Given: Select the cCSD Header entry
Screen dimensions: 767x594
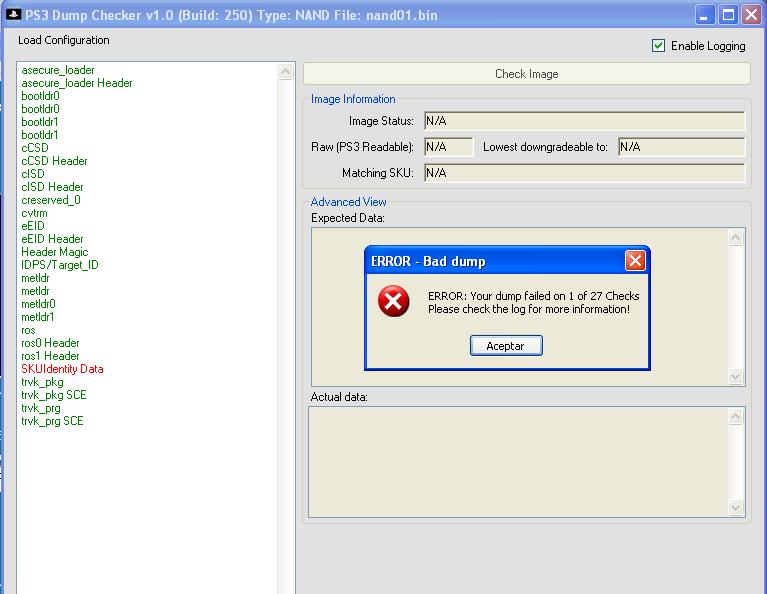Looking at the screenshot, I should [x=54, y=161].
